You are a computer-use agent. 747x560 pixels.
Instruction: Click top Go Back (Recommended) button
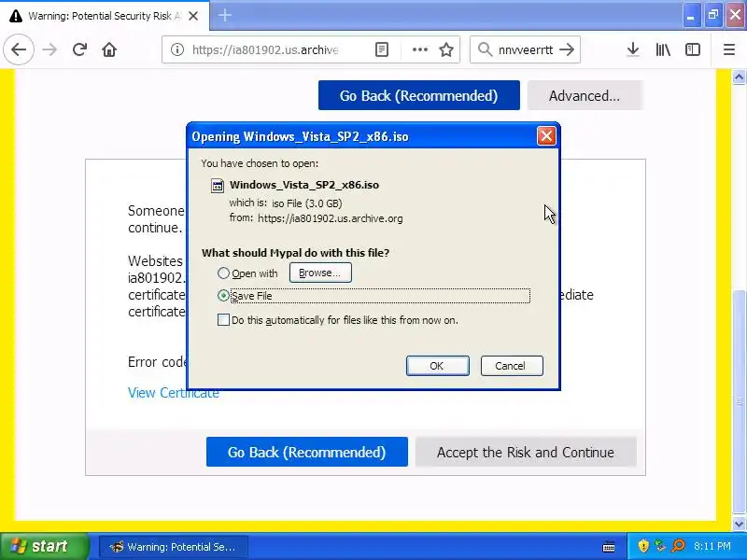pos(418,96)
